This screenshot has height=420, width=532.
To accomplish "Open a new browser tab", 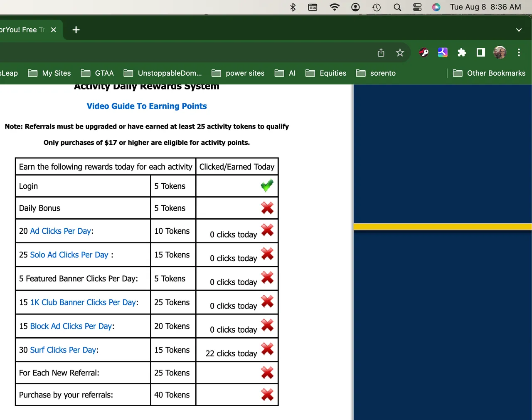I will point(76,30).
